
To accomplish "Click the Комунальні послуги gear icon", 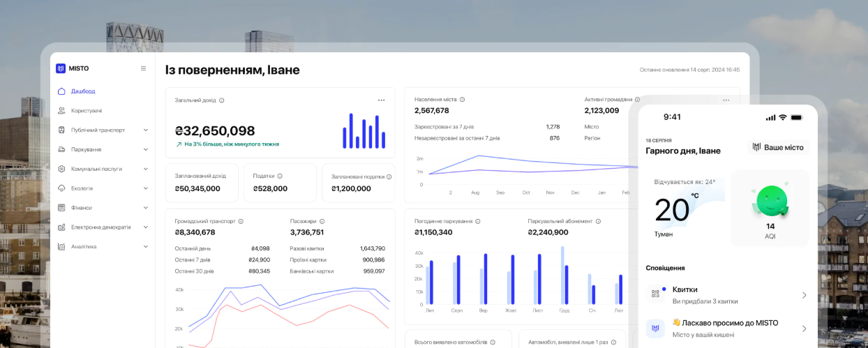I will [61, 169].
